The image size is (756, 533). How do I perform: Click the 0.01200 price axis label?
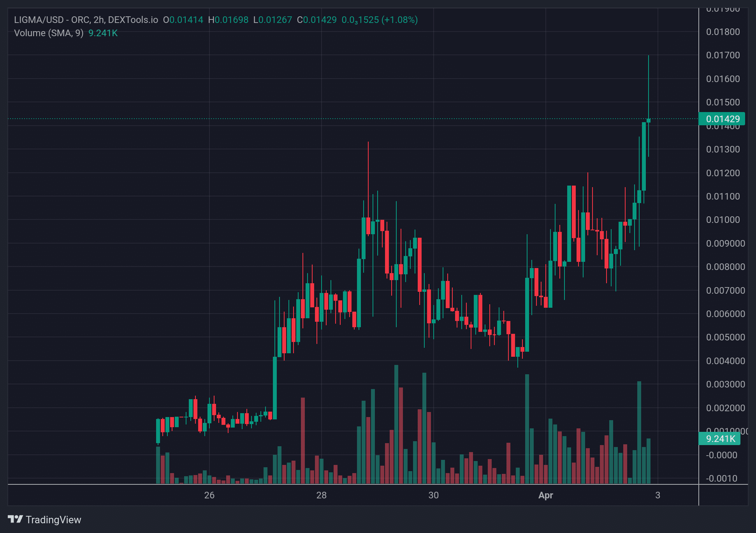coord(723,173)
